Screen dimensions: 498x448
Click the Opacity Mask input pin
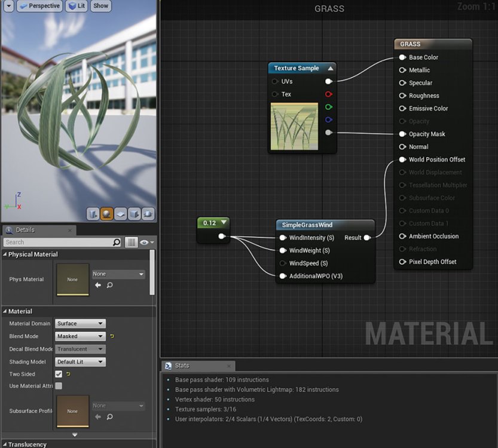402,134
